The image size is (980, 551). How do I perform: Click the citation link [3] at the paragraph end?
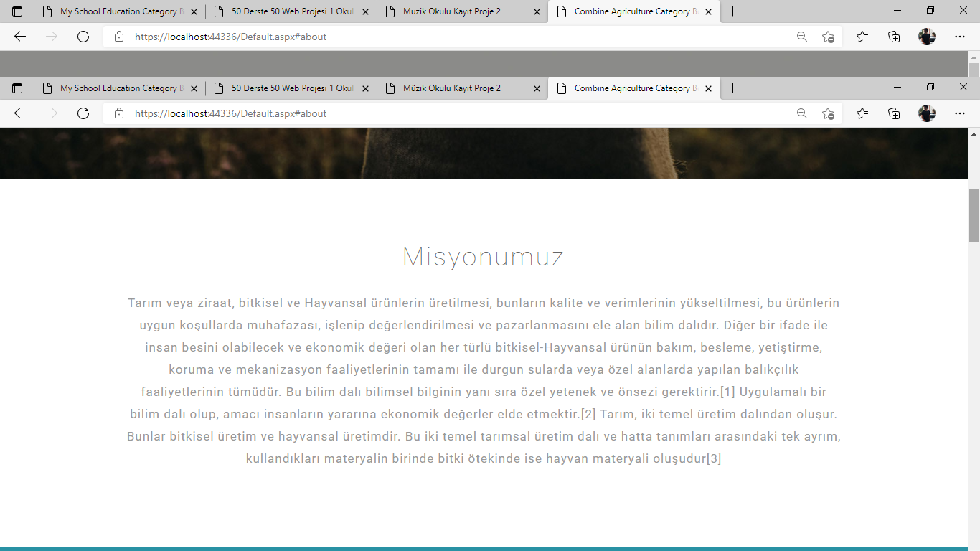click(715, 458)
